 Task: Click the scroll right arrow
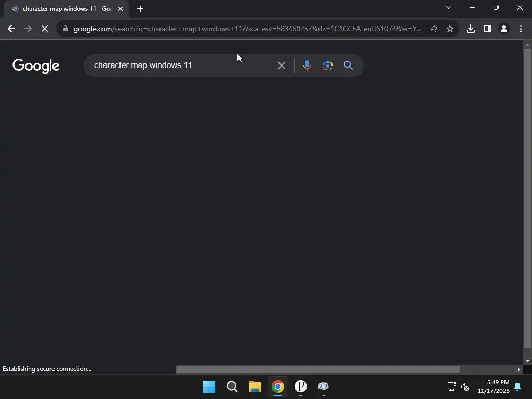[519, 369]
